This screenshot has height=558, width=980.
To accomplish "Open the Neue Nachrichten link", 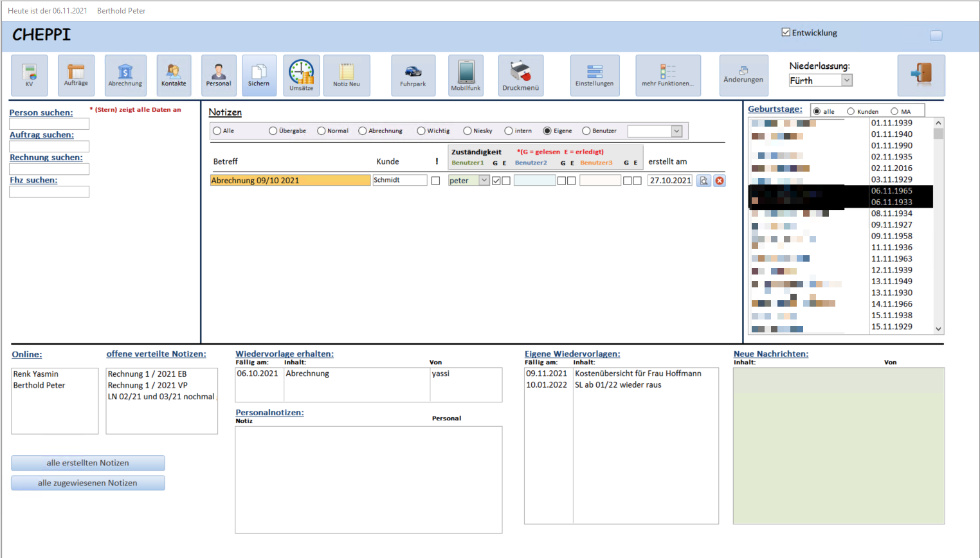I will (x=771, y=354).
